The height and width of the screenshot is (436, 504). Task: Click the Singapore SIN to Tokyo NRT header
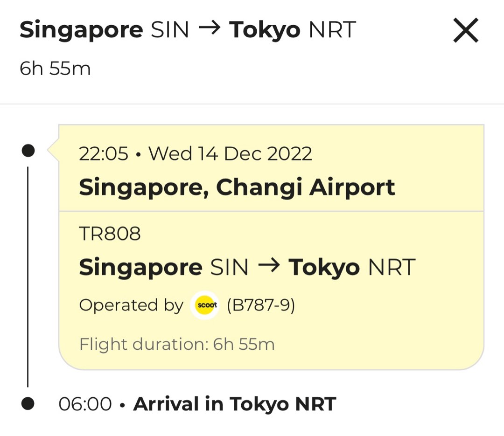tap(187, 29)
